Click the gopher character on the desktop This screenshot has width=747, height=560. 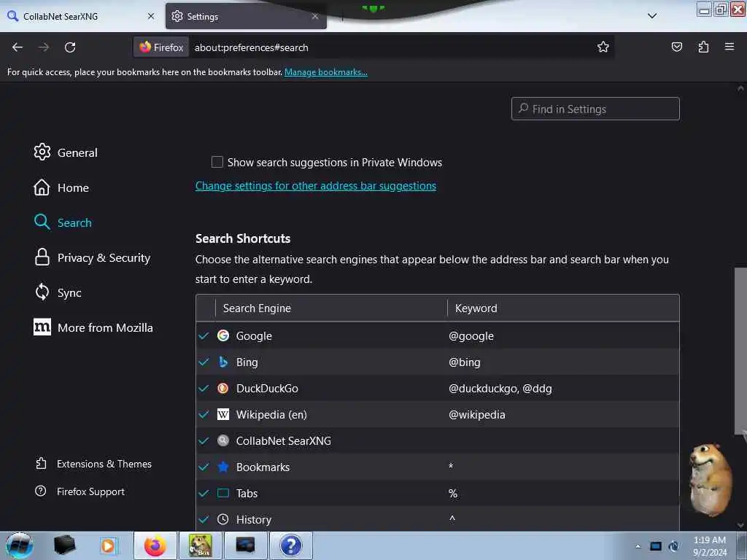pos(711,480)
